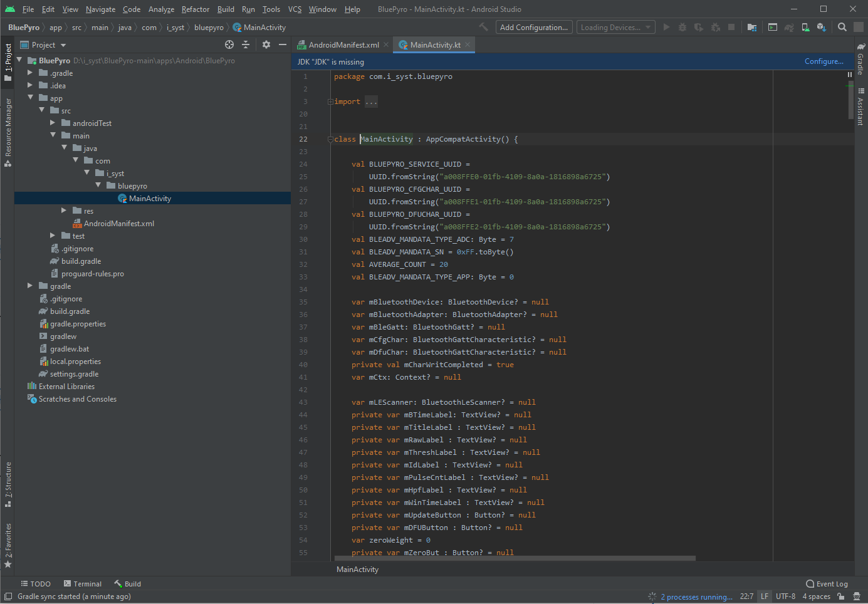This screenshot has width=868, height=604.
Task: Click the Run app play icon
Action: [x=666, y=27]
